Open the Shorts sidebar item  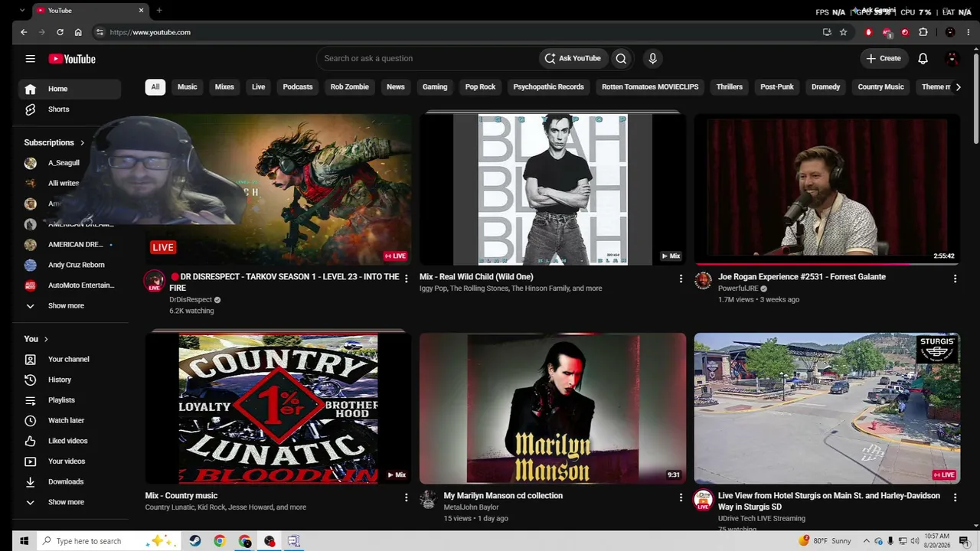tap(69, 109)
